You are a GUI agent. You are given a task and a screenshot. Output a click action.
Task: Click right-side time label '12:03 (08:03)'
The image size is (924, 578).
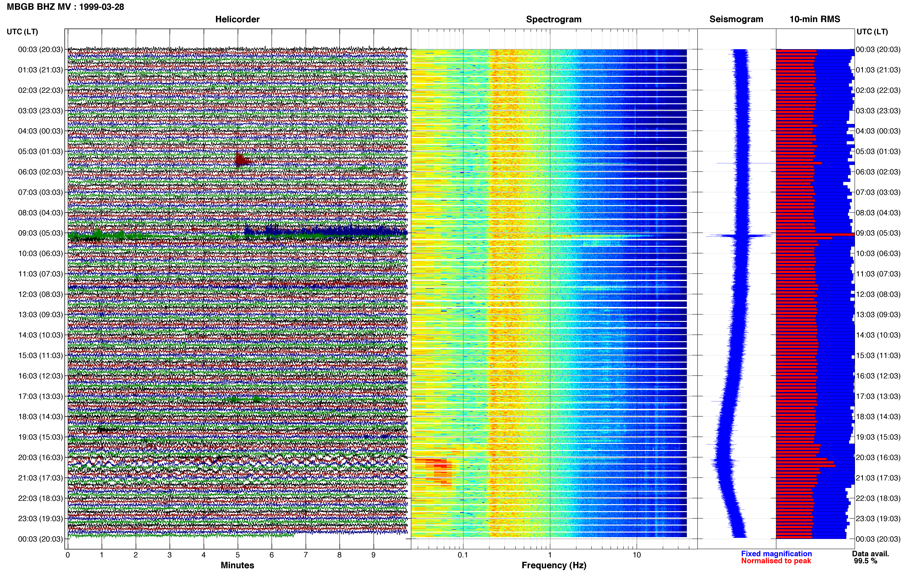point(878,294)
